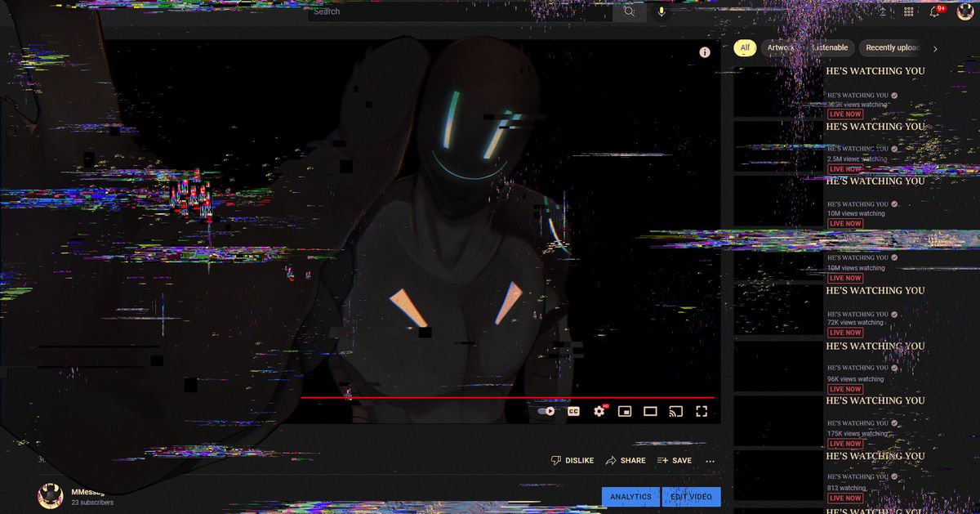Toggle closed captions CC button

(573, 411)
